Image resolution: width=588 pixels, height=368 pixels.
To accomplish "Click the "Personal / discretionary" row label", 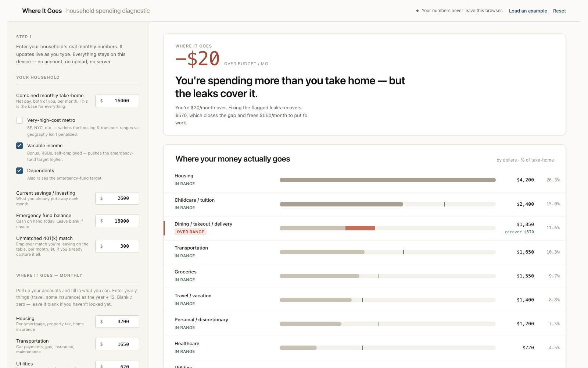I will point(201,320).
